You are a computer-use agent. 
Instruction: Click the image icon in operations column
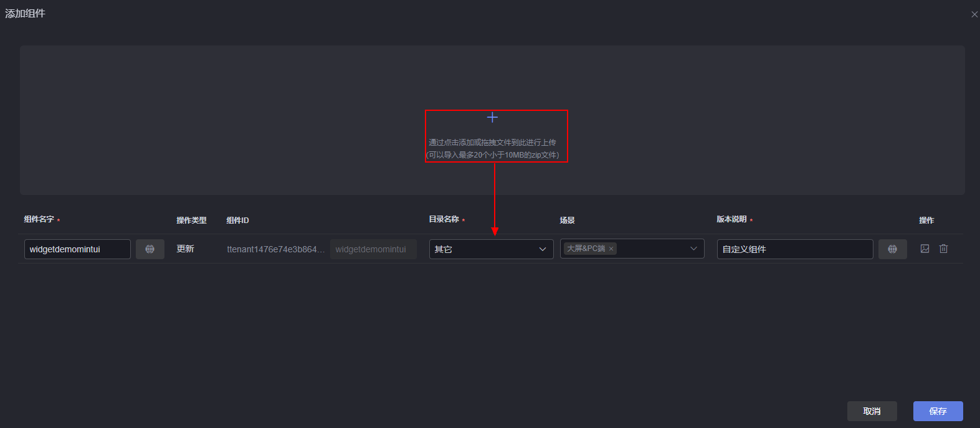pos(925,249)
